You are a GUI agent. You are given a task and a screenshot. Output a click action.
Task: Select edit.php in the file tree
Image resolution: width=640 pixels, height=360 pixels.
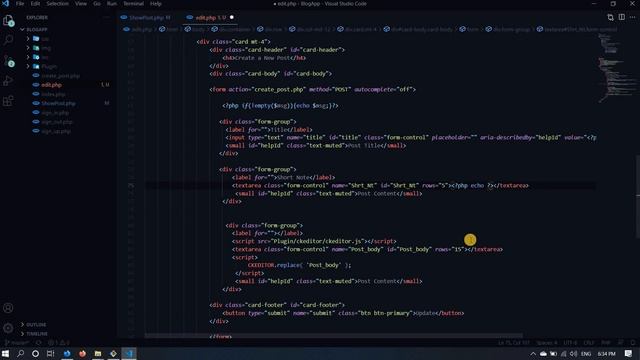51,85
